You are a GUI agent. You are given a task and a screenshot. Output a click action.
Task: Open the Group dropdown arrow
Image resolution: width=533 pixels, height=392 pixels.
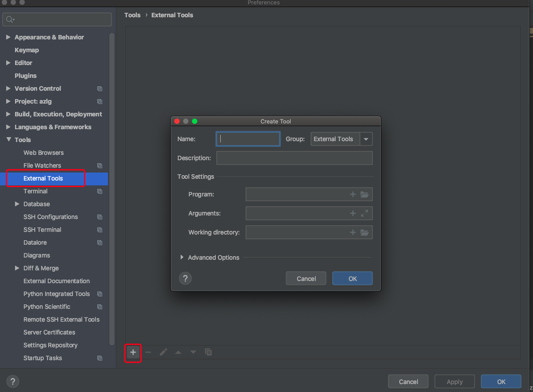[366, 139]
